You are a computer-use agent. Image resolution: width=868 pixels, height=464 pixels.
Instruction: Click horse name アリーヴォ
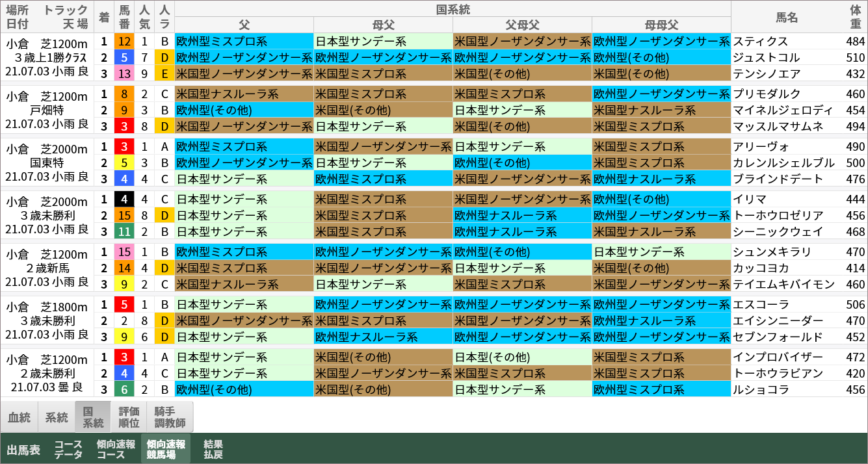(760, 146)
